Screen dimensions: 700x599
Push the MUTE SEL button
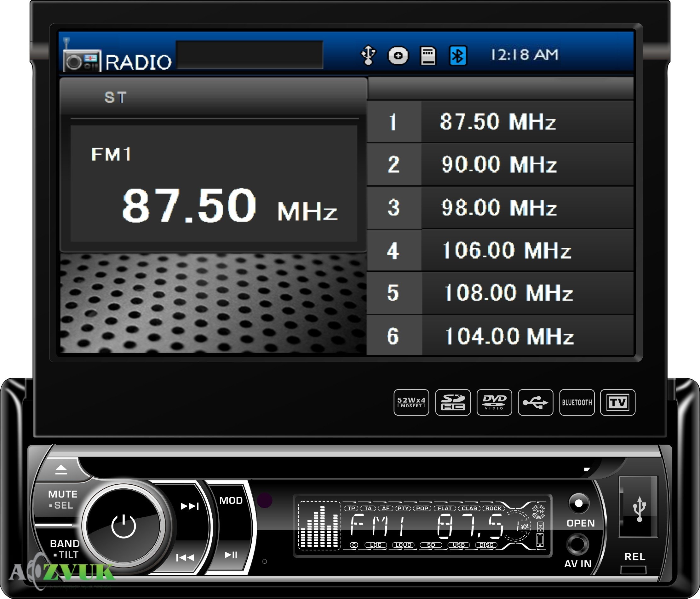pyautogui.click(x=62, y=500)
